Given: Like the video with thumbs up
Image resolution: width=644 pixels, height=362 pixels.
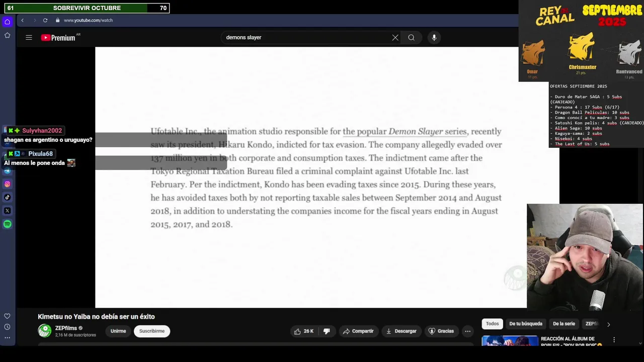Looking at the screenshot, I should tap(304, 331).
